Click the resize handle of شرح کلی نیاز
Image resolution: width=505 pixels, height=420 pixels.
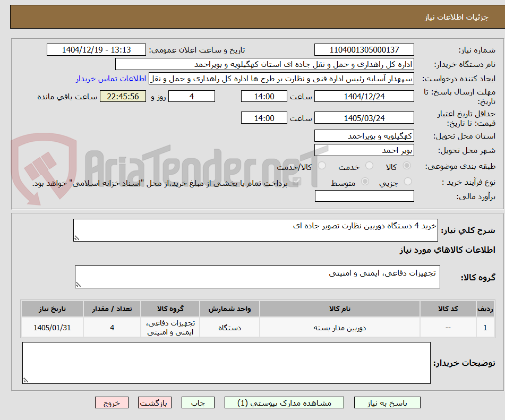tap(76, 238)
